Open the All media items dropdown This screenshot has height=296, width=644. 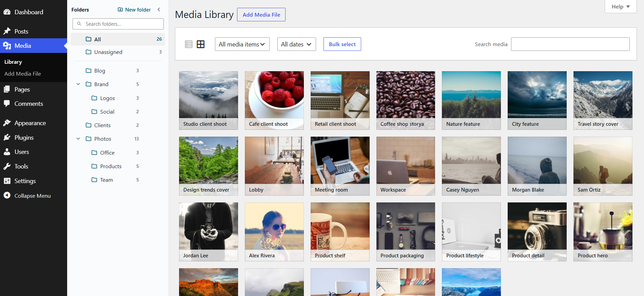pos(242,44)
